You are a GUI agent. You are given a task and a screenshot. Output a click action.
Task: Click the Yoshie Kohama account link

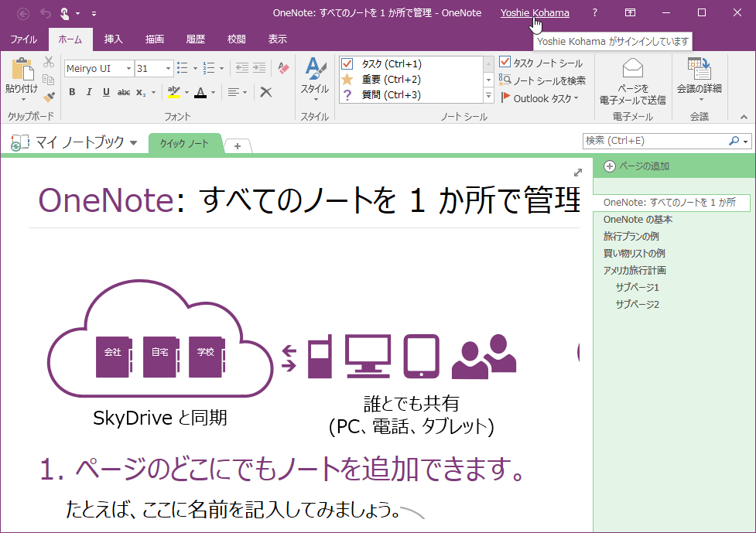534,12
